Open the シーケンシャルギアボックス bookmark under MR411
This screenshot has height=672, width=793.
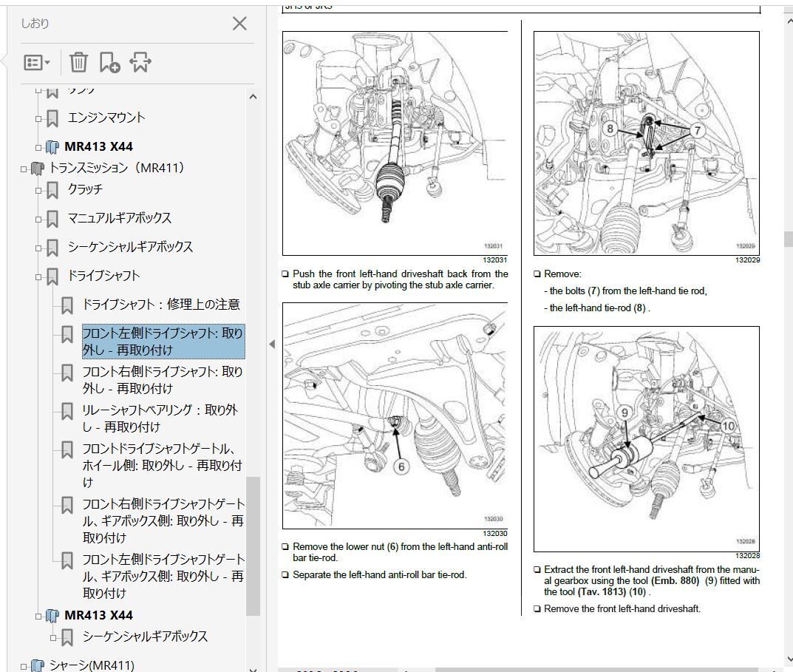[x=131, y=247]
